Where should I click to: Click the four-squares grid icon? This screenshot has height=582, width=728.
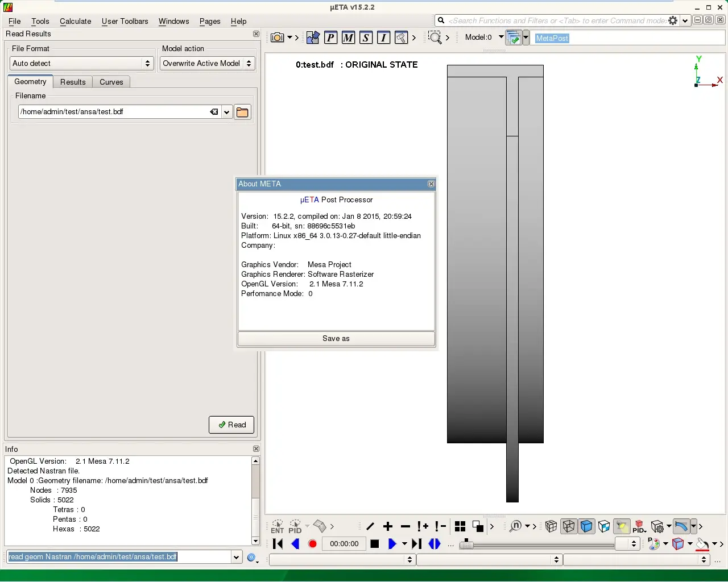[x=460, y=526]
